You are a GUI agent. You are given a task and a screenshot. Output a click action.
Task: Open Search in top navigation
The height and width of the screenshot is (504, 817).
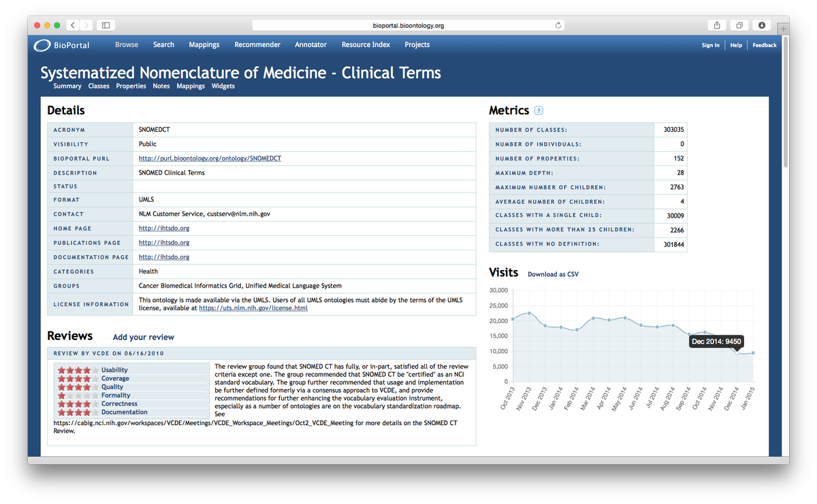click(163, 45)
